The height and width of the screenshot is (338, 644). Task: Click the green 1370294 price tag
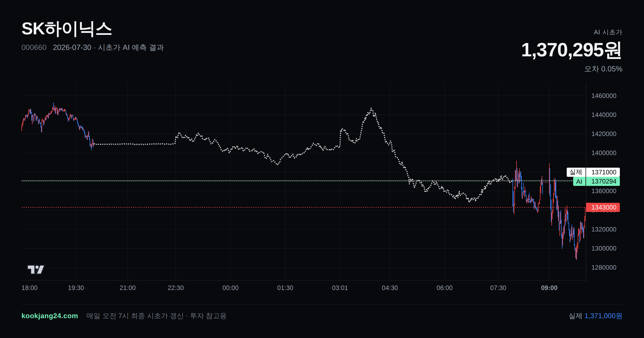pos(603,181)
